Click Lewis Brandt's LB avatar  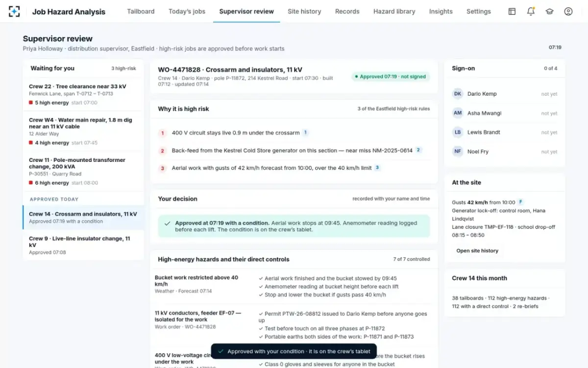[x=458, y=132]
